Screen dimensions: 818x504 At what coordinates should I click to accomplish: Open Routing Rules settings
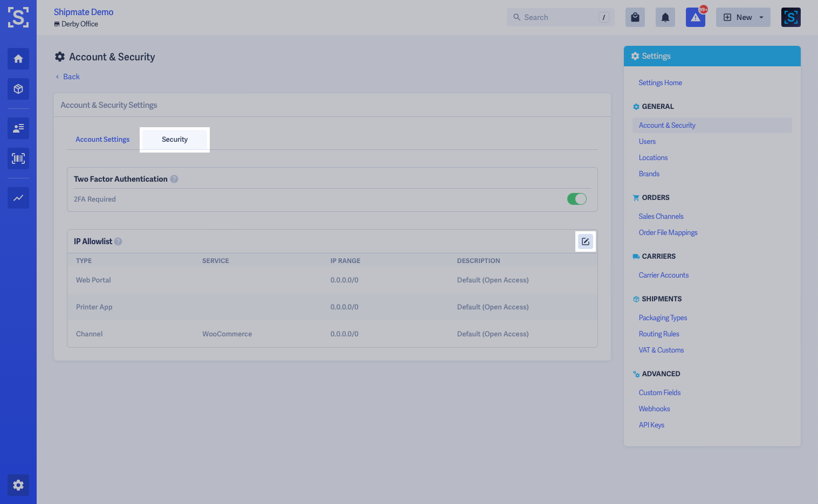(x=659, y=334)
